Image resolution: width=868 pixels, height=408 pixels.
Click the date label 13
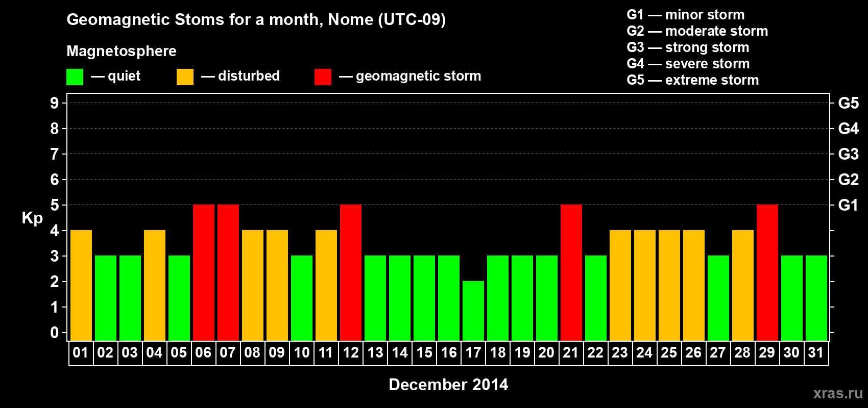point(375,352)
